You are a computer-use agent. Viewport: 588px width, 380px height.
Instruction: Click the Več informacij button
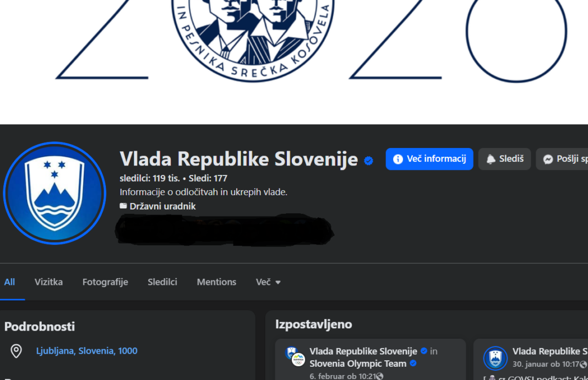tap(429, 159)
